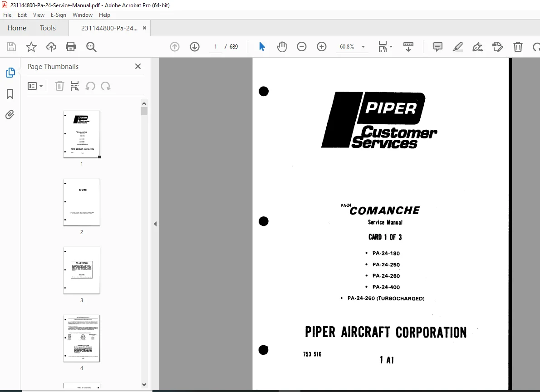Open the Edit menu

click(22, 15)
